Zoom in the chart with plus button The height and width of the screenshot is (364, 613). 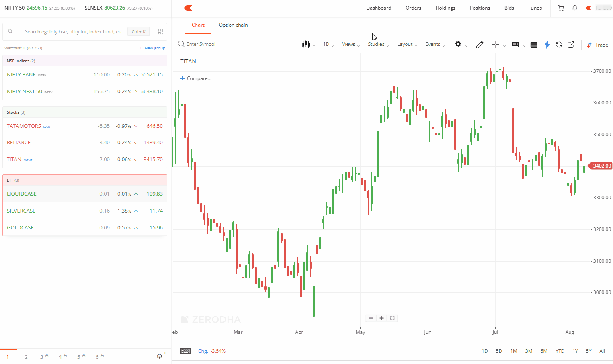point(381,318)
